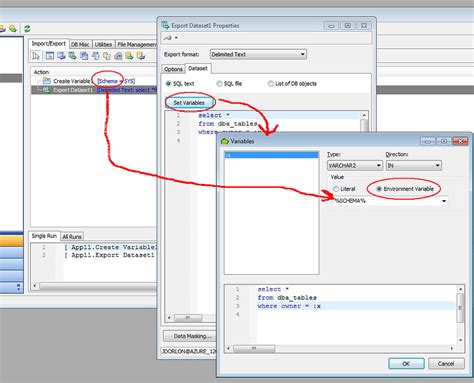Select the pointer cursor tool icon
The image size is (474, 383).
point(36,56)
